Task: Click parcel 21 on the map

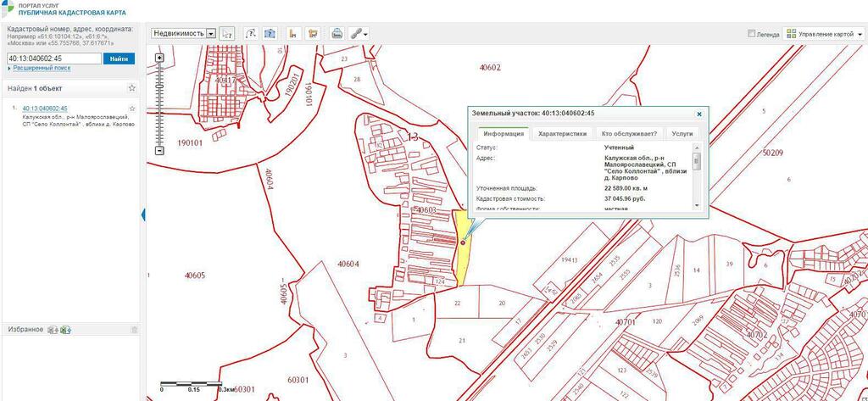Action: click(462, 340)
